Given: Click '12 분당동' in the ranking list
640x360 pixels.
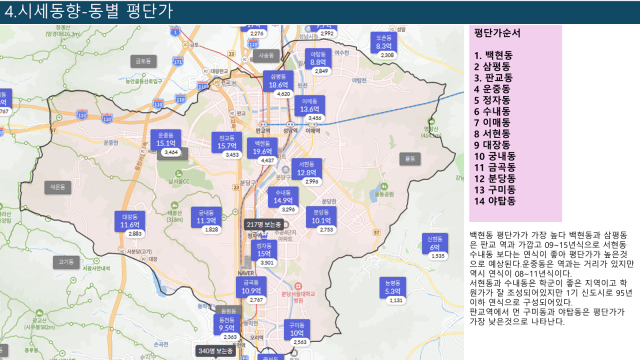Looking at the screenshot, I should (x=495, y=178).
